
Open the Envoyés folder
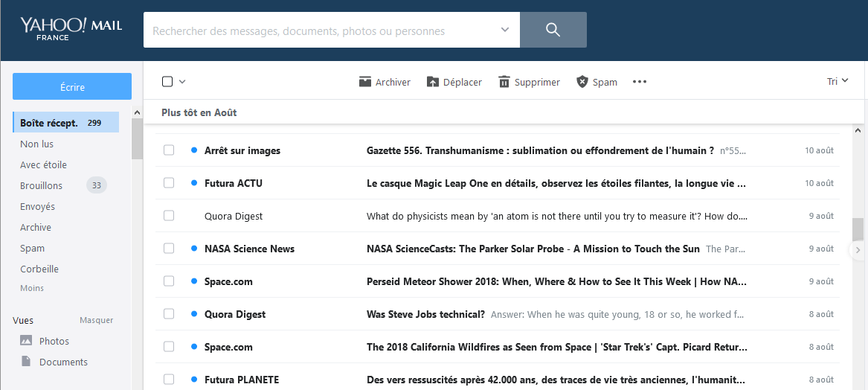(38, 207)
